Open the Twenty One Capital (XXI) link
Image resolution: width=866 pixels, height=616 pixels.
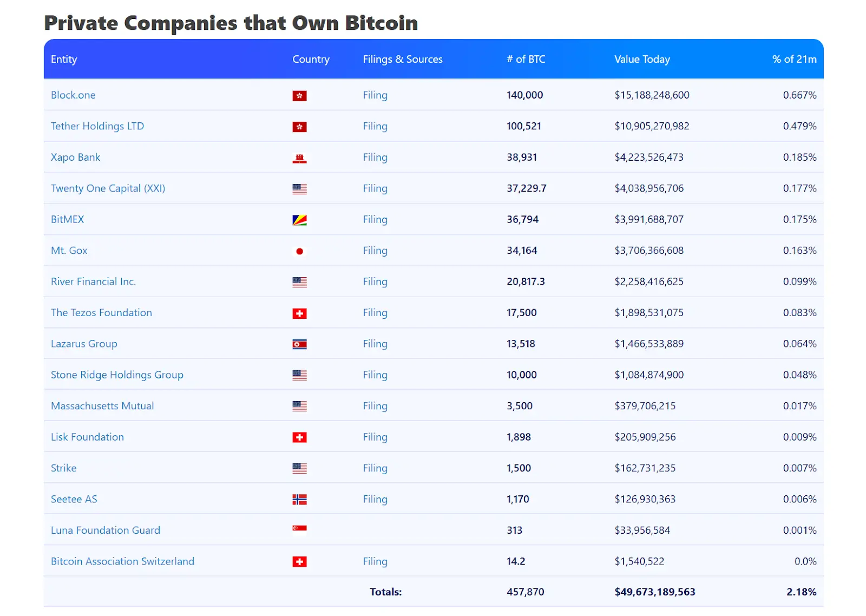108,188
